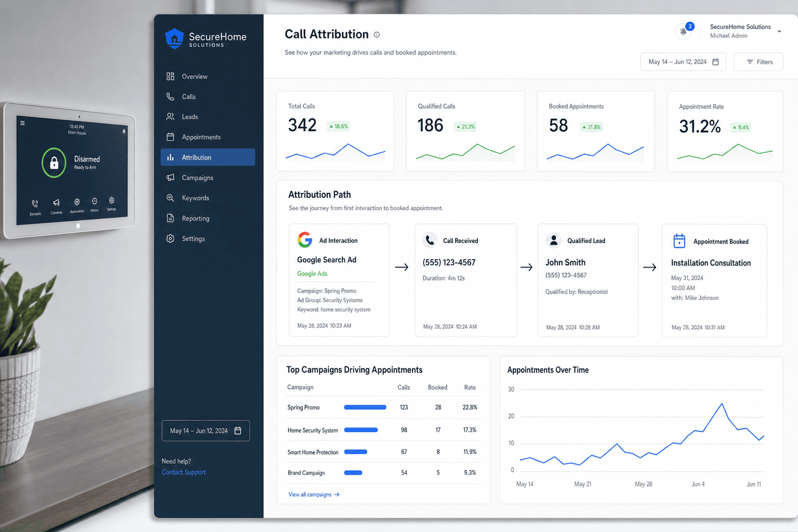The image size is (798, 532).
Task: Click the Spring Promo progress bar
Action: click(x=365, y=407)
